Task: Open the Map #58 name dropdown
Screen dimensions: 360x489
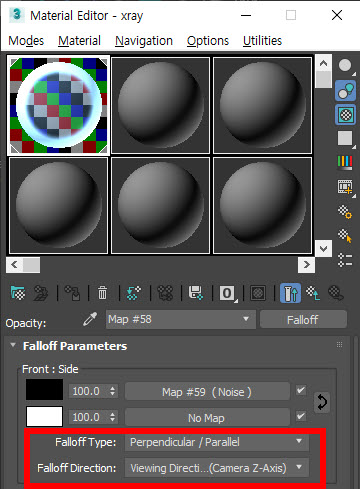Action: point(181,319)
